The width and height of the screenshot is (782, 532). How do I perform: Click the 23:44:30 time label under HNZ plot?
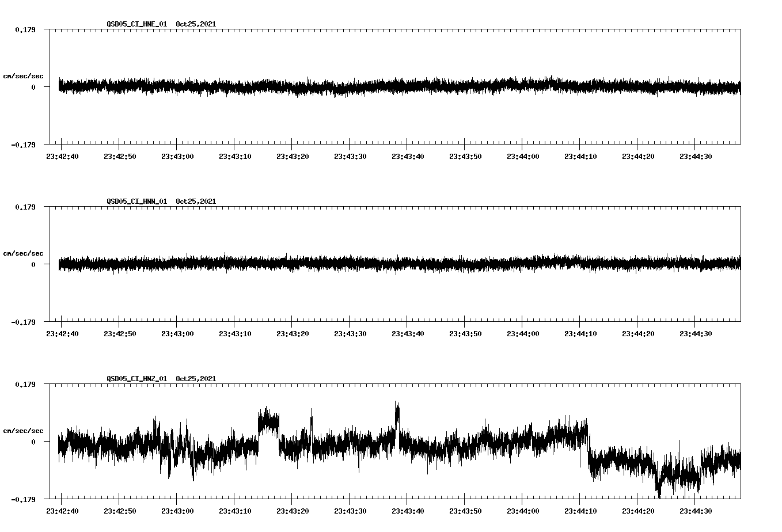696,511
